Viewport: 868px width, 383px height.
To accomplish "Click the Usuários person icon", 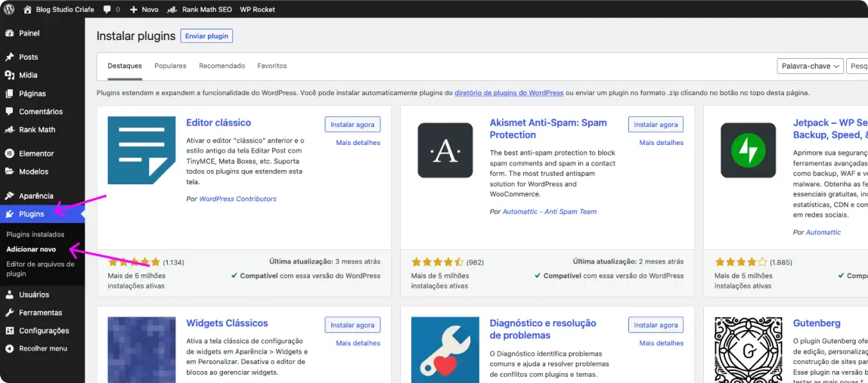I will tap(9, 295).
